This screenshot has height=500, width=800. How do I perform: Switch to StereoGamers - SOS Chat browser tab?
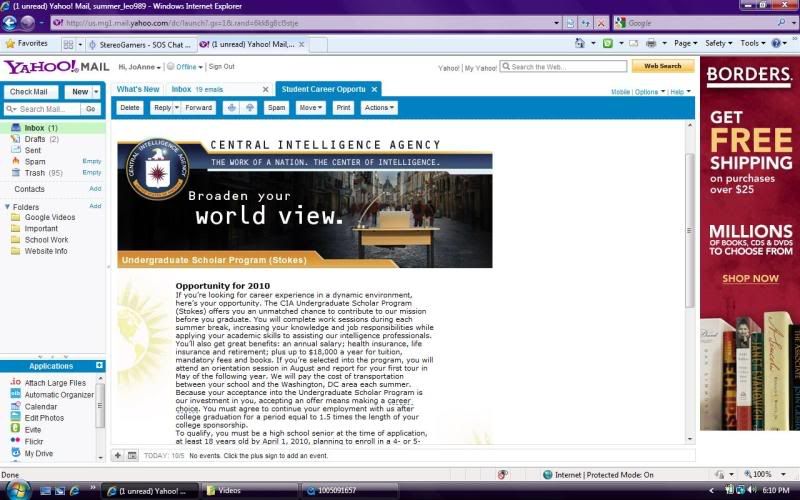141,44
